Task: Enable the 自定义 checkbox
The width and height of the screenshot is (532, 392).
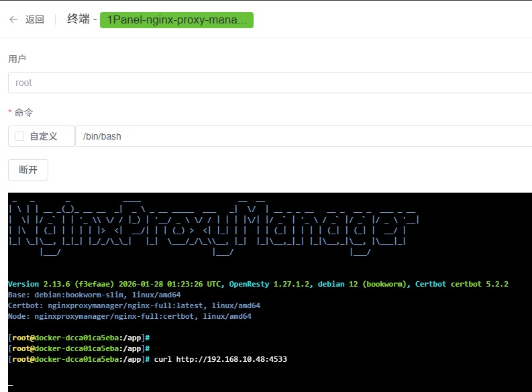Action: 19,136
